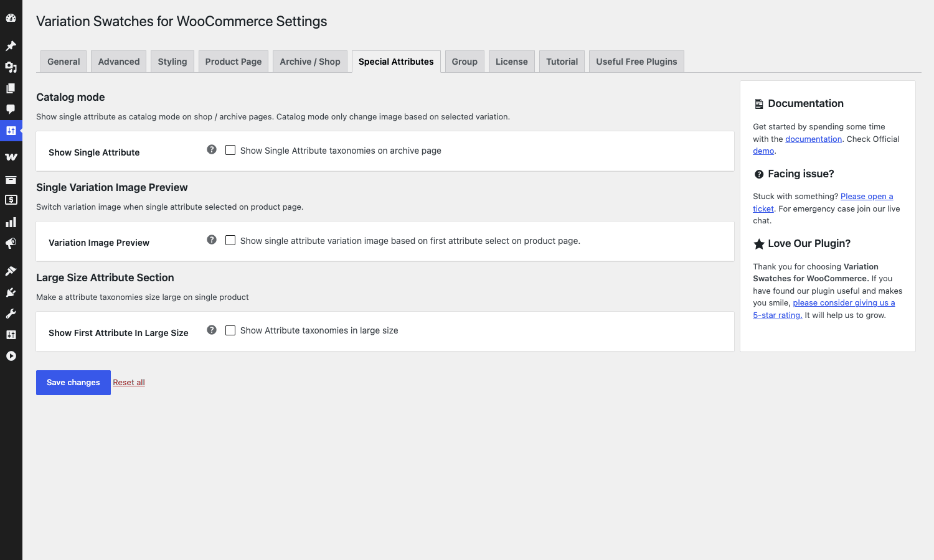Click help icon beside Show Single Attribute

(212, 149)
